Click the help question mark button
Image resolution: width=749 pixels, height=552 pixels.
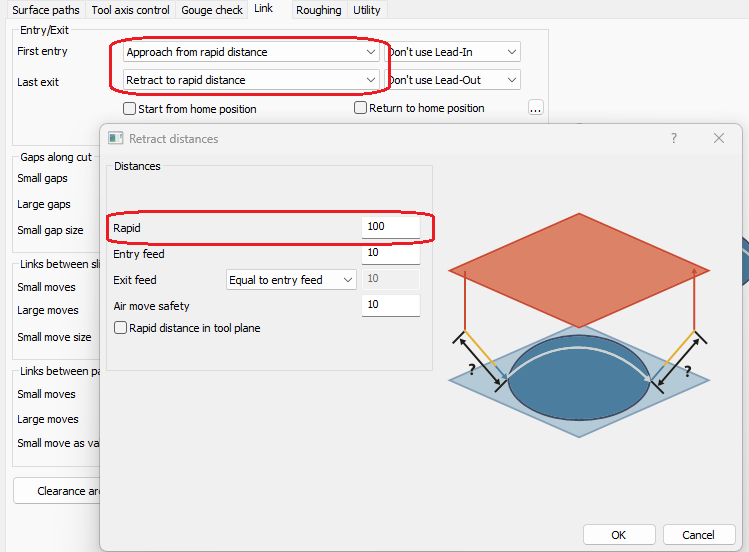673,138
